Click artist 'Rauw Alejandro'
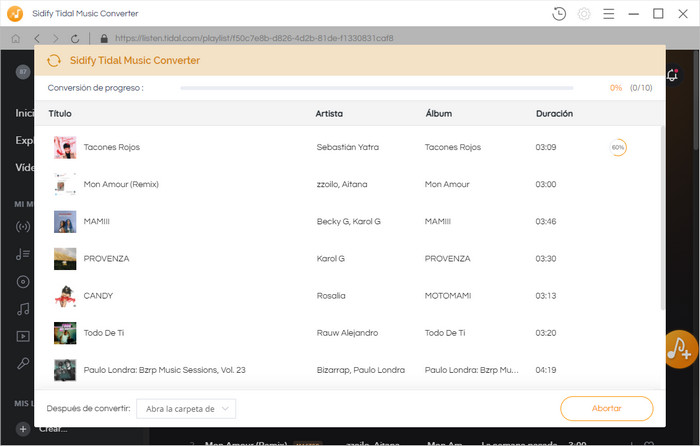 tap(347, 333)
